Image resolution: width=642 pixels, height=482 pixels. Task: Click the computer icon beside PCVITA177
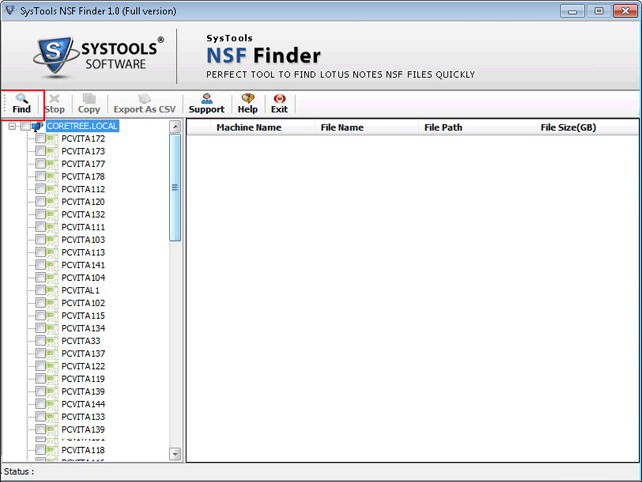point(52,164)
